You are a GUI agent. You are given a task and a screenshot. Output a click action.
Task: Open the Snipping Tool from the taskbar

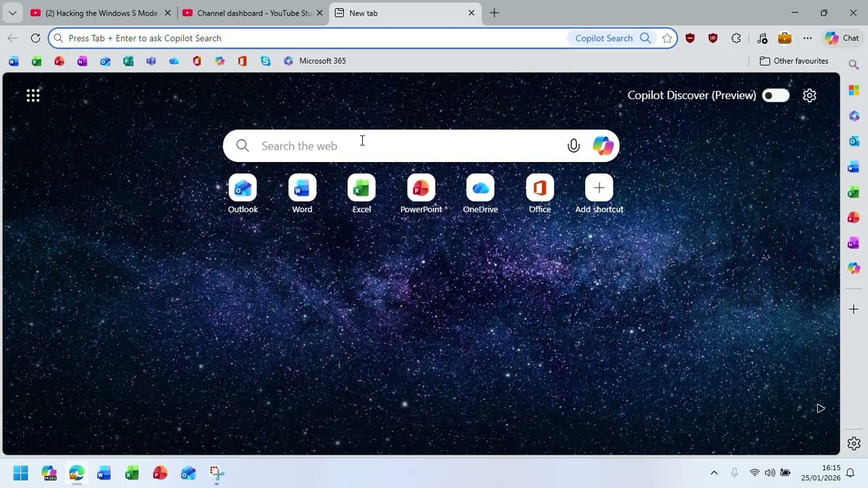click(x=216, y=472)
